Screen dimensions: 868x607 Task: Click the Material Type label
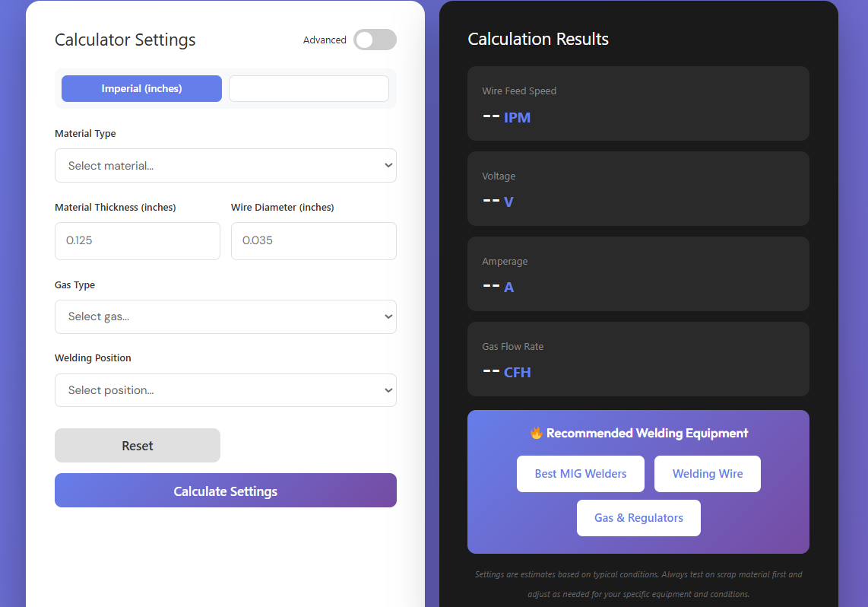tap(85, 133)
